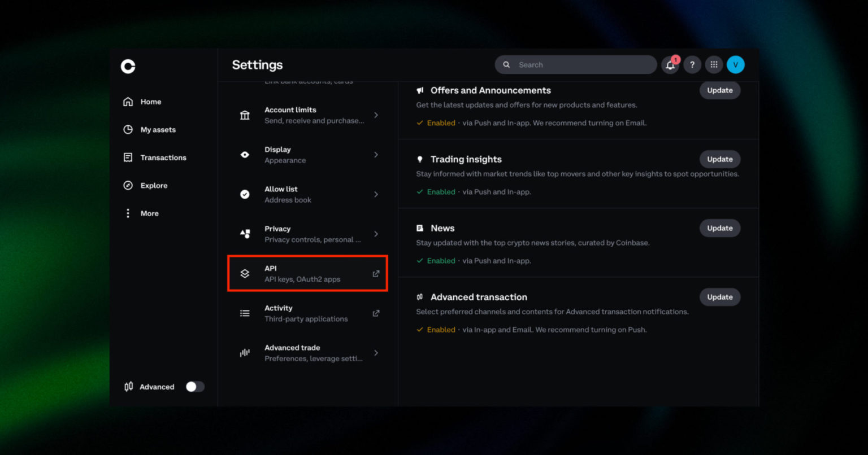Viewport: 868px width, 455px height.
Task: Toggle Push for Advanced transaction notifications
Action: point(720,297)
